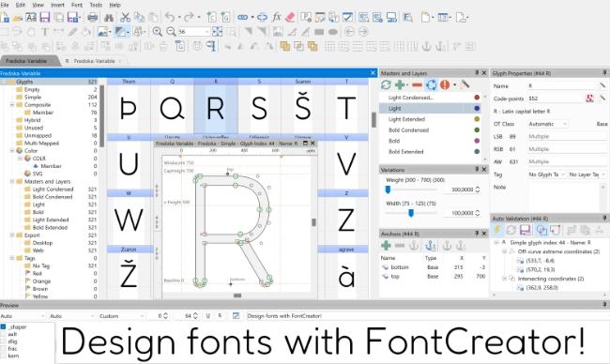Click the save icon in Auto Validation toolbar
The height and width of the screenshot is (364, 610).
526,230
